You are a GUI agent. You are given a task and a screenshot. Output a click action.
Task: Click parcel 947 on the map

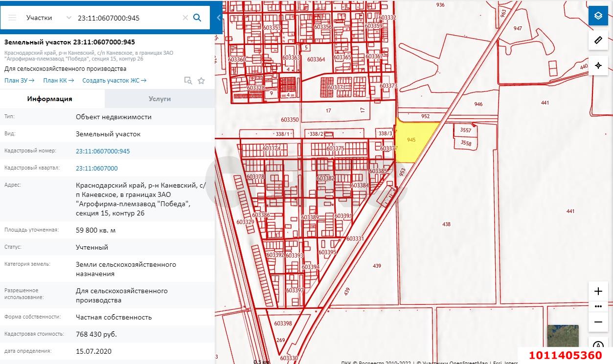(x=518, y=28)
